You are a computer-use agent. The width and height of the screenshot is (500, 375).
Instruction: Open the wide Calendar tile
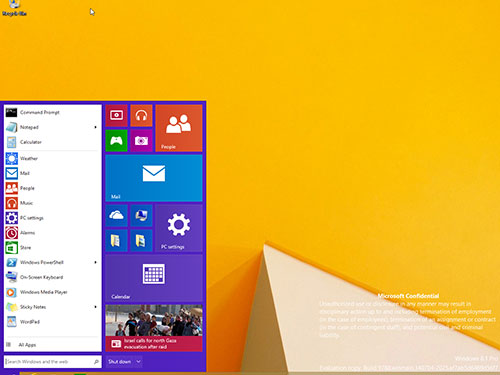coord(154,278)
